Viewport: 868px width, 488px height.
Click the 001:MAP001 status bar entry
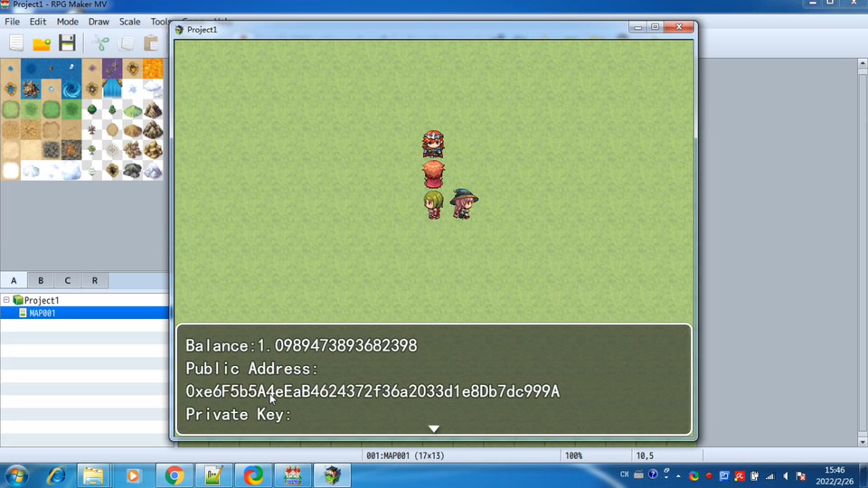[405, 455]
